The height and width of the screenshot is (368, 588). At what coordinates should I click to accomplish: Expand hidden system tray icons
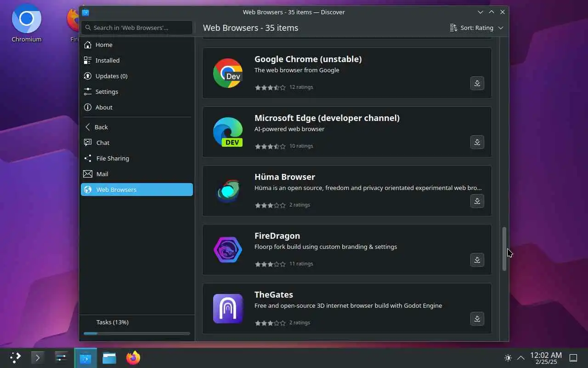click(x=521, y=357)
